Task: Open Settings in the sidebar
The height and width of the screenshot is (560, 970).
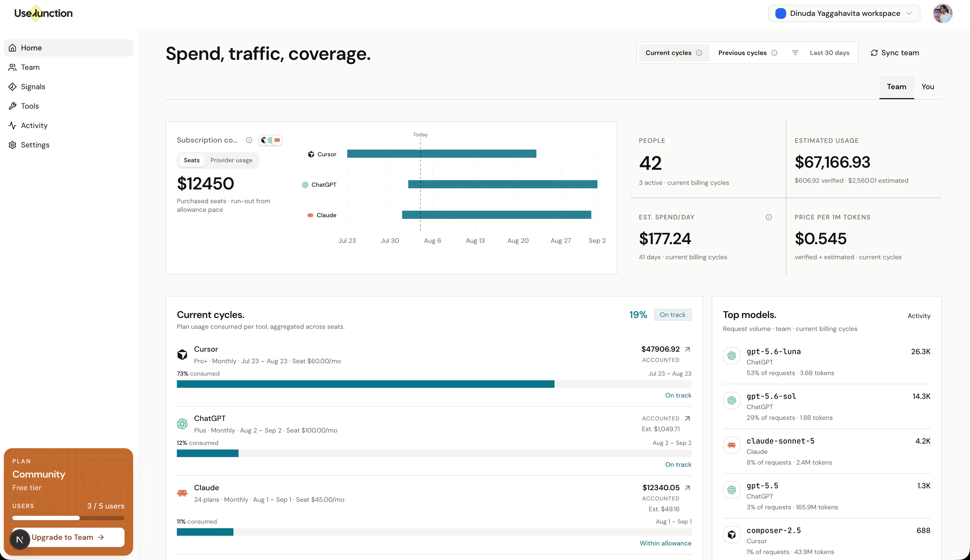Action: (68, 145)
